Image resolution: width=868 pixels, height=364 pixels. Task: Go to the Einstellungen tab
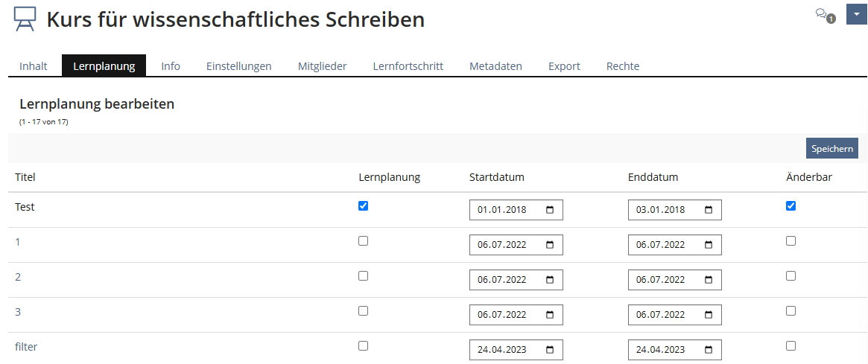point(238,66)
